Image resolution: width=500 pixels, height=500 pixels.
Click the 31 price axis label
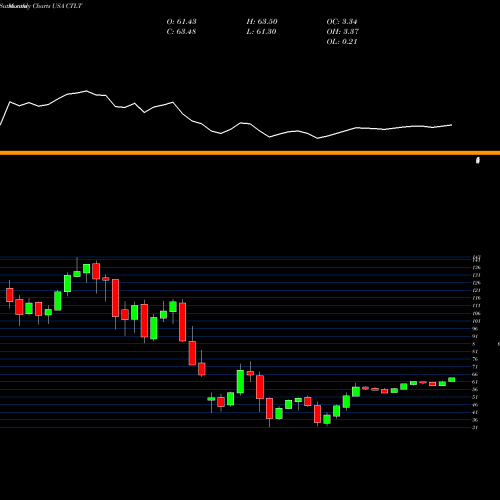coord(475,428)
